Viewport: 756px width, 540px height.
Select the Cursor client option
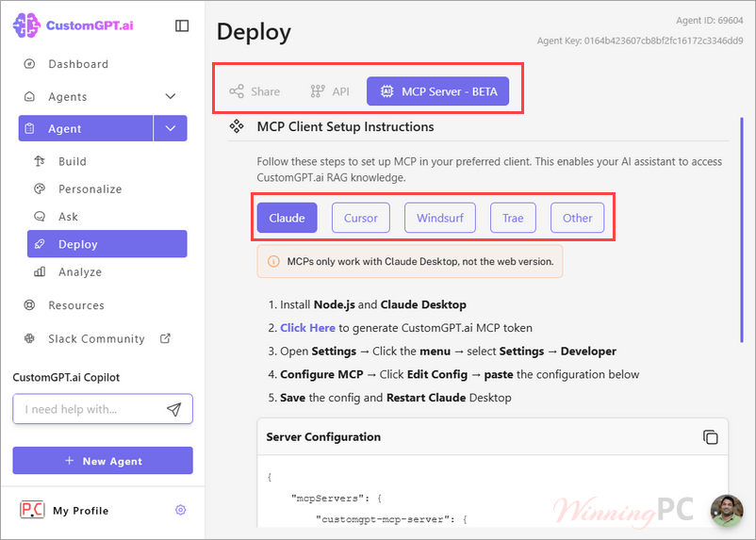pyautogui.click(x=361, y=218)
